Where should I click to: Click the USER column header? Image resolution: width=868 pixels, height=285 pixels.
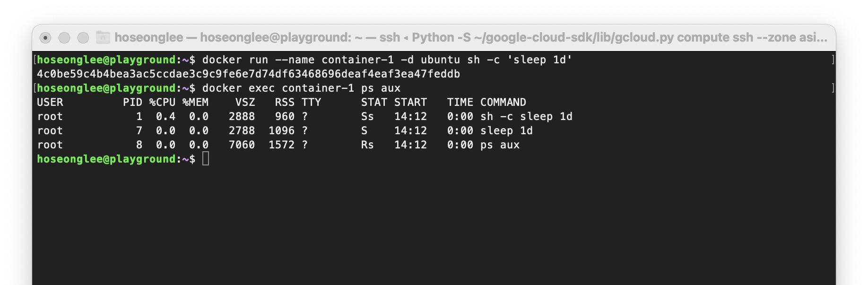[50, 102]
